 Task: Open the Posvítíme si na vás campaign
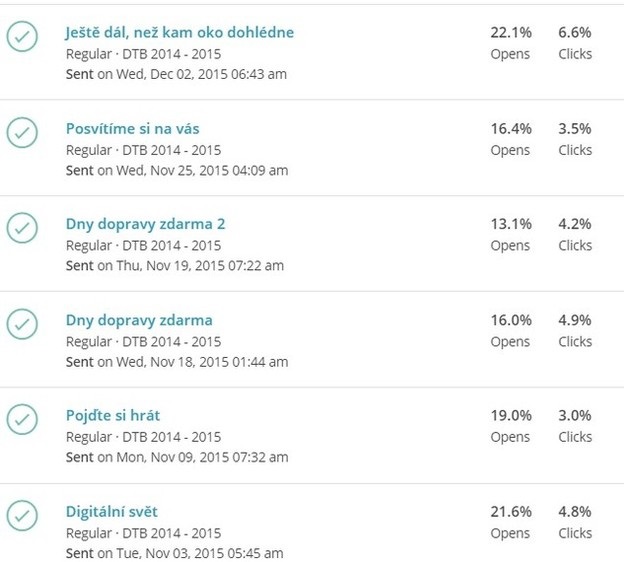[x=133, y=129]
